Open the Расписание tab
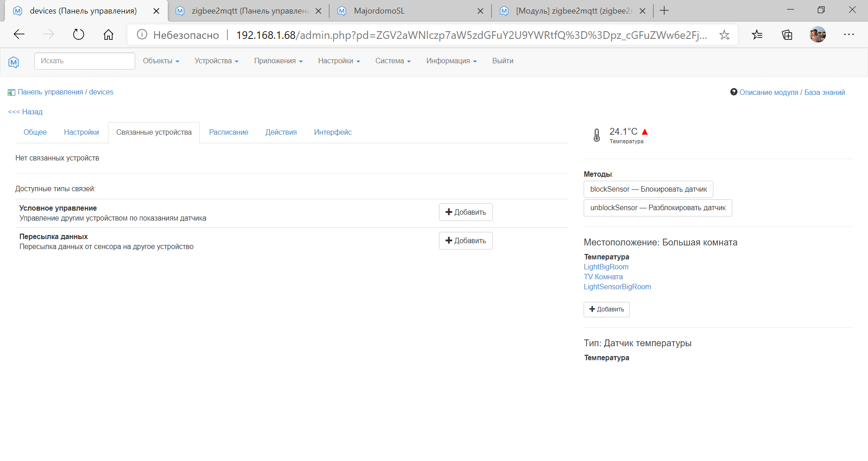This screenshot has height=461, width=868. pos(229,132)
